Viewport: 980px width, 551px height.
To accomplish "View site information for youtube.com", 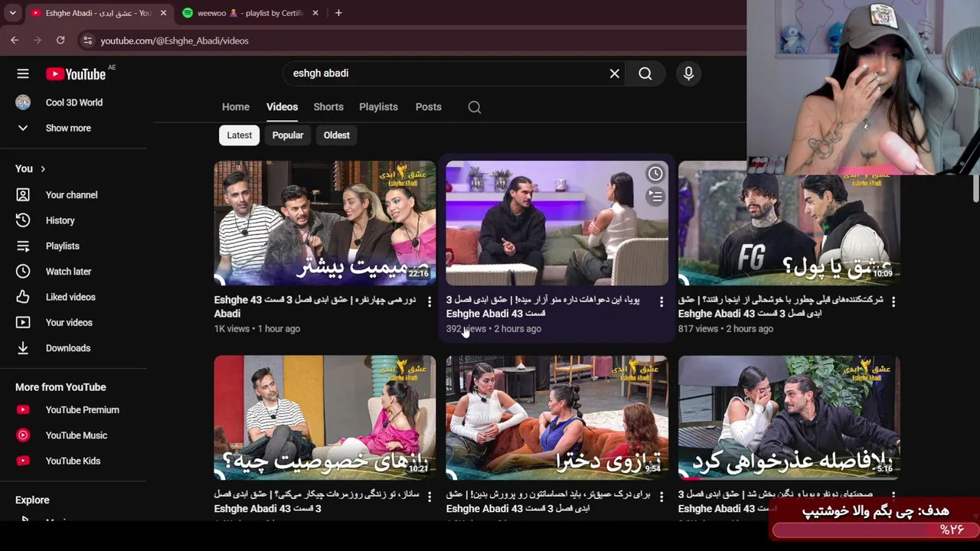I will point(87,41).
